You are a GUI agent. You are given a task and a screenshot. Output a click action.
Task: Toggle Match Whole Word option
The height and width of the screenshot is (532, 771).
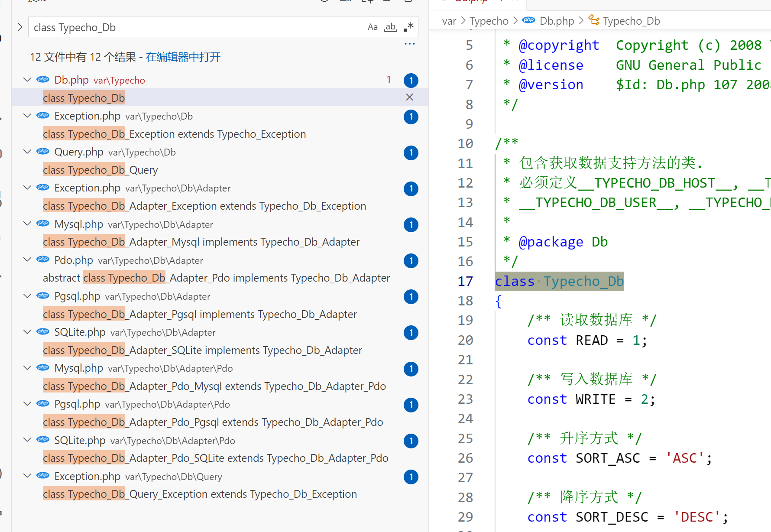tap(391, 27)
